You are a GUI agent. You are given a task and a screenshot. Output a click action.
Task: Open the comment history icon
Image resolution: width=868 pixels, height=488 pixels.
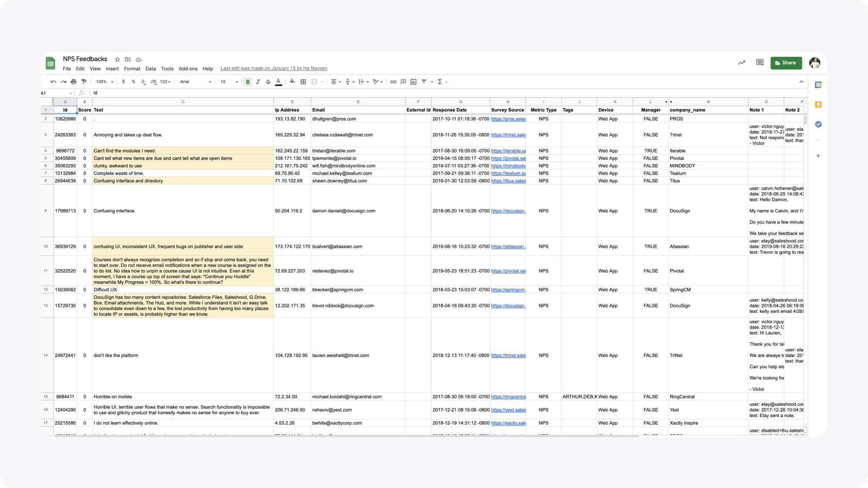760,63
